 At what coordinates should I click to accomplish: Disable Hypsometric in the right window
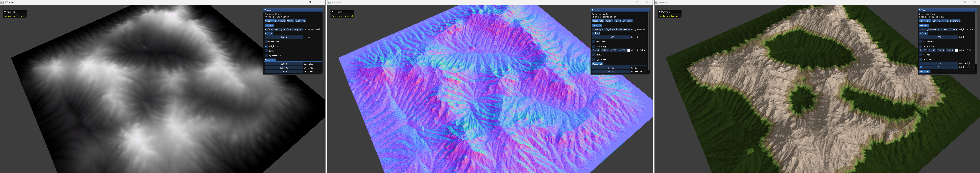(921, 59)
